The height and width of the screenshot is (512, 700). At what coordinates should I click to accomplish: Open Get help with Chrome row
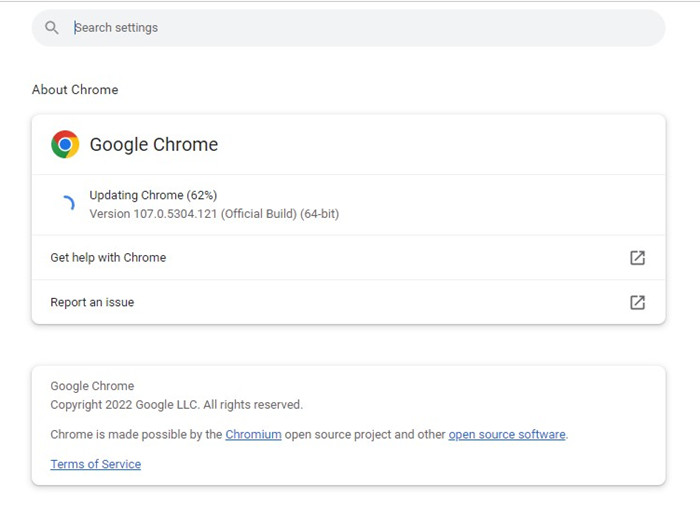point(348,258)
